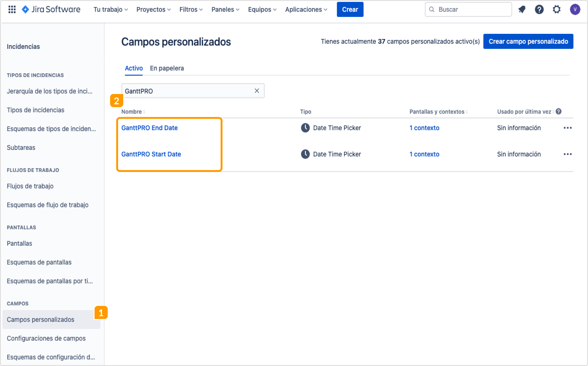Open Esquemas de configuración de campos
588x366 pixels.
tap(51, 357)
